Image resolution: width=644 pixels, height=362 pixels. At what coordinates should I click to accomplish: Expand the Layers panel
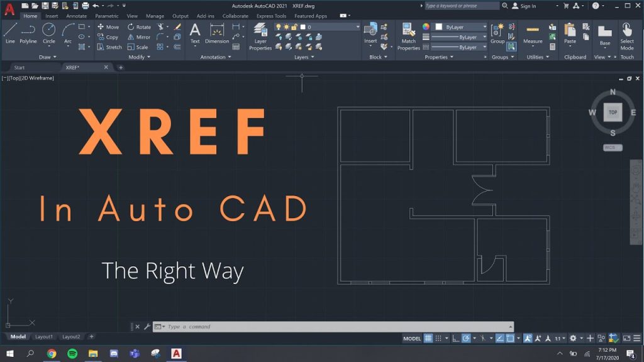click(x=304, y=57)
